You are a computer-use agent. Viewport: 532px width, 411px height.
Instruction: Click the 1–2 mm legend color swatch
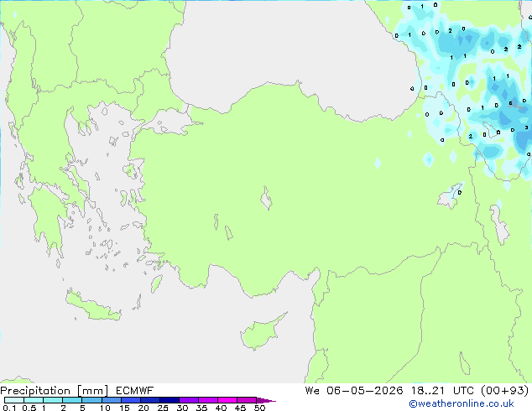pyautogui.click(x=53, y=400)
